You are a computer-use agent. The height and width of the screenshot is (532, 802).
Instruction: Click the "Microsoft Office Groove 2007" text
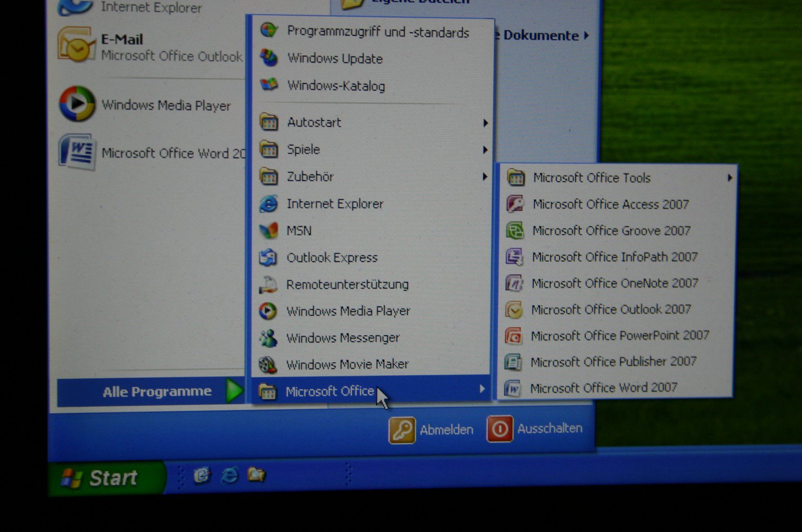pyautogui.click(x=611, y=231)
